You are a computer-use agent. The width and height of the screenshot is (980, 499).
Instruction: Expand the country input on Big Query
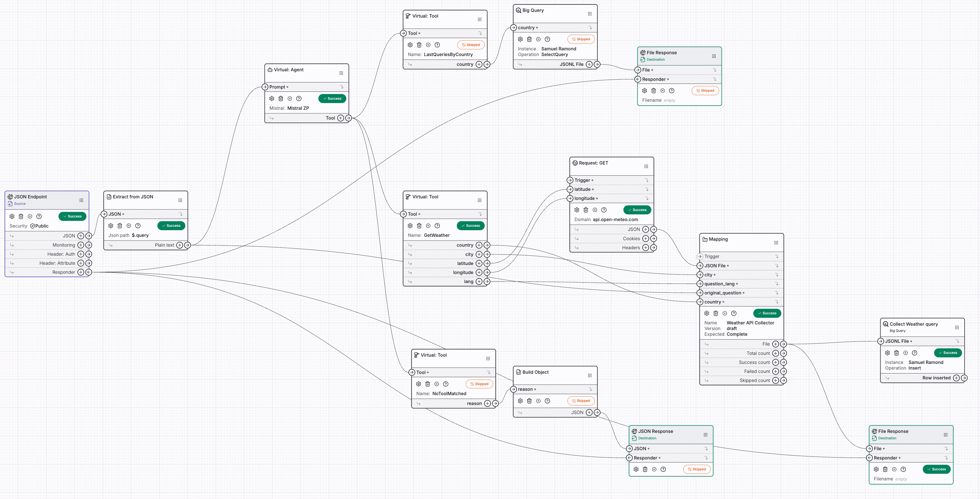(x=590, y=28)
